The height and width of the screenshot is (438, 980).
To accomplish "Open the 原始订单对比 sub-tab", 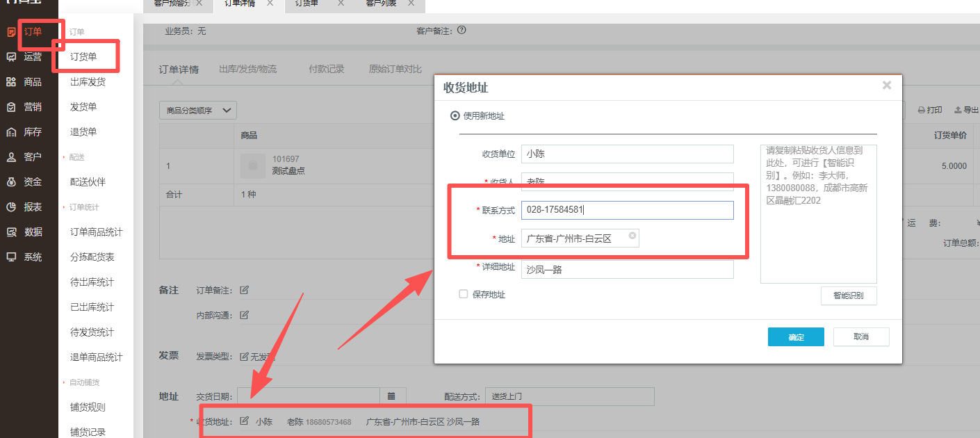I will (395, 70).
